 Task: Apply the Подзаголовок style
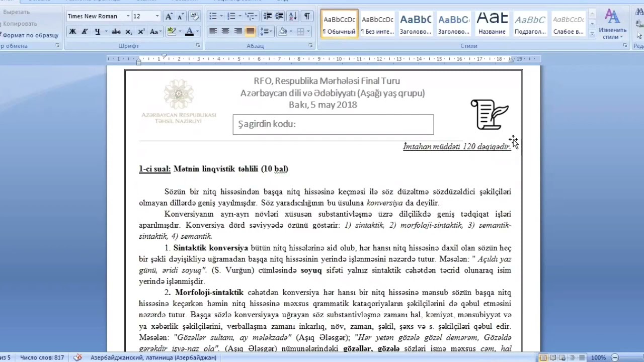pyautogui.click(x=530, y=24)
